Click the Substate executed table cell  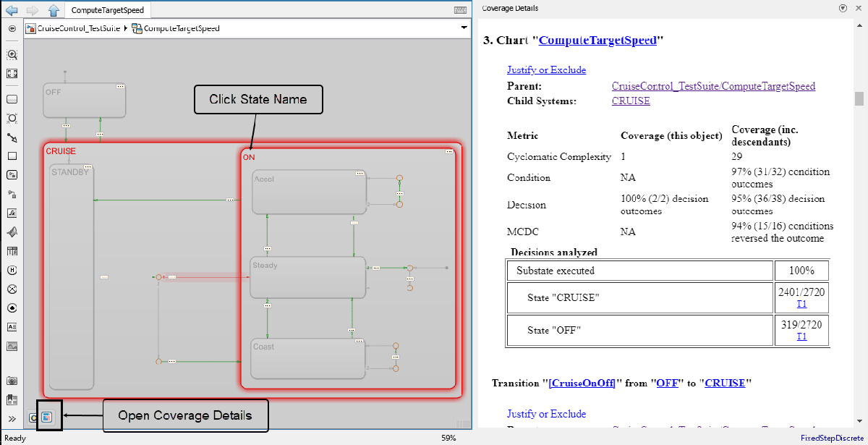pos(640,271)
